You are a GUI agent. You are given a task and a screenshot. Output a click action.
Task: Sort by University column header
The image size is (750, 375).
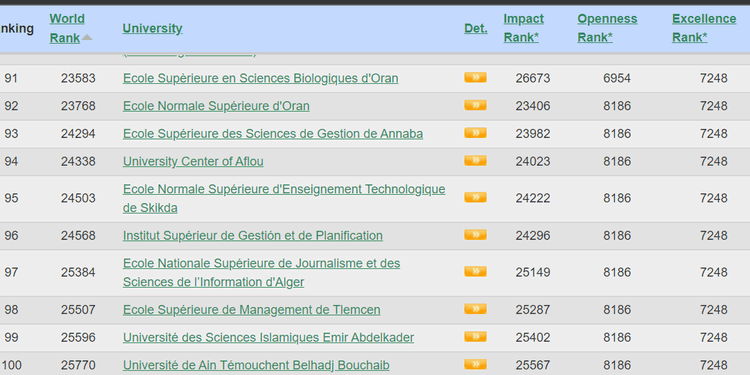point(152,28)
